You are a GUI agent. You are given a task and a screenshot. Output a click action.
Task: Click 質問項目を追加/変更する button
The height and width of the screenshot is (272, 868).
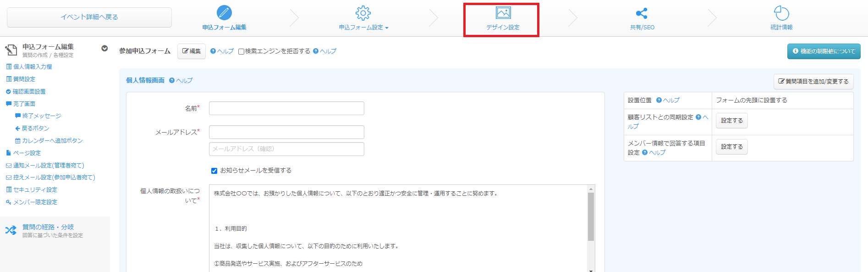(x=813, y=81)
